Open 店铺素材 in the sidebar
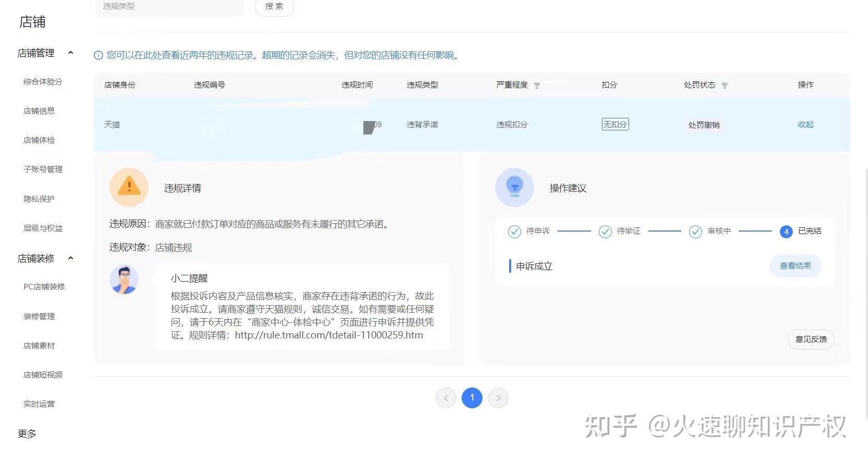 coord(39,346)
